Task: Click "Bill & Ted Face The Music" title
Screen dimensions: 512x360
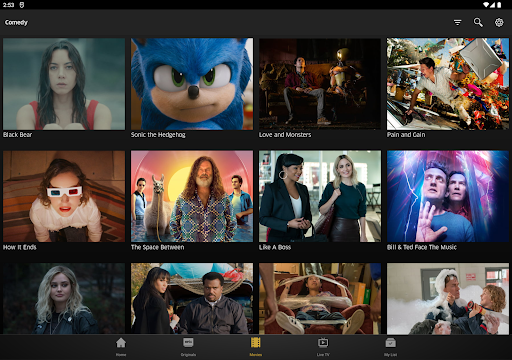Action: pyautogui.click(x=422, y=247)
